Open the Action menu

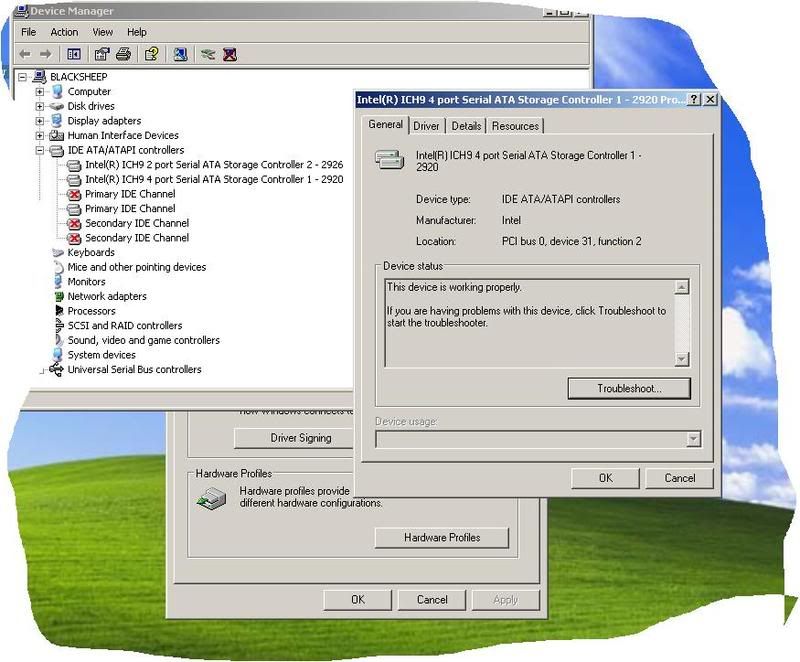point(64,32)
